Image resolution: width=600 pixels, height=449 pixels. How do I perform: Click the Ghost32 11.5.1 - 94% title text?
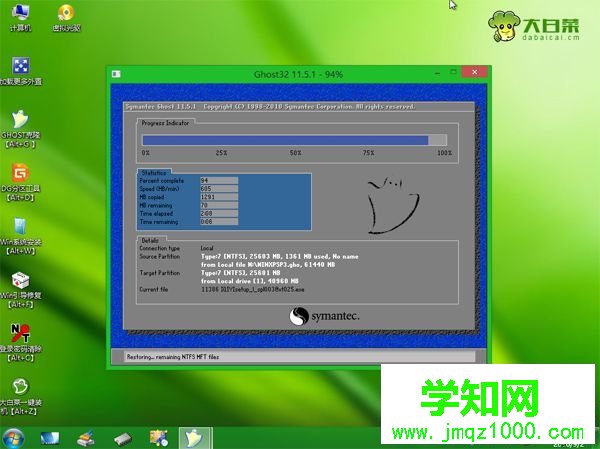pyautogui.click(x=298, y=74)
